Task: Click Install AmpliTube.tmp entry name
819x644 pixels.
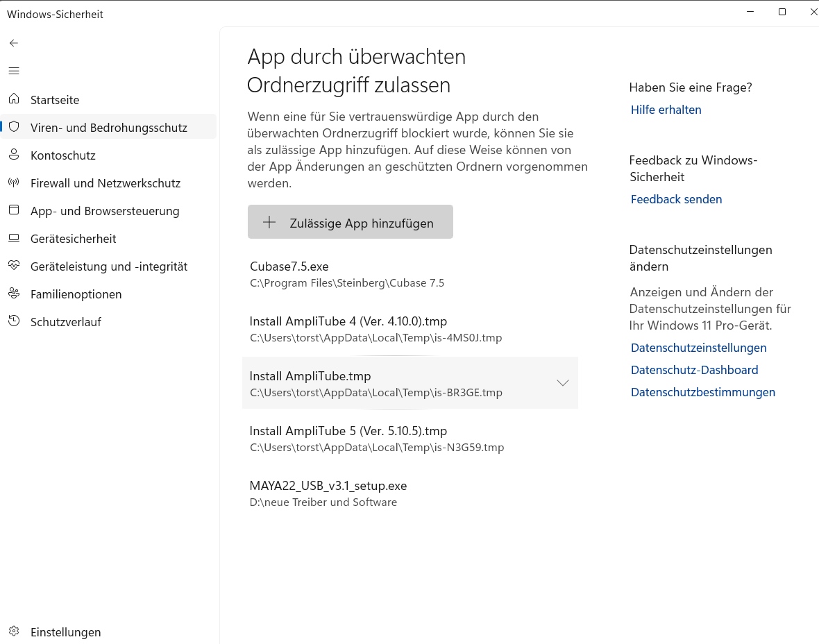Action: (310, 376)
